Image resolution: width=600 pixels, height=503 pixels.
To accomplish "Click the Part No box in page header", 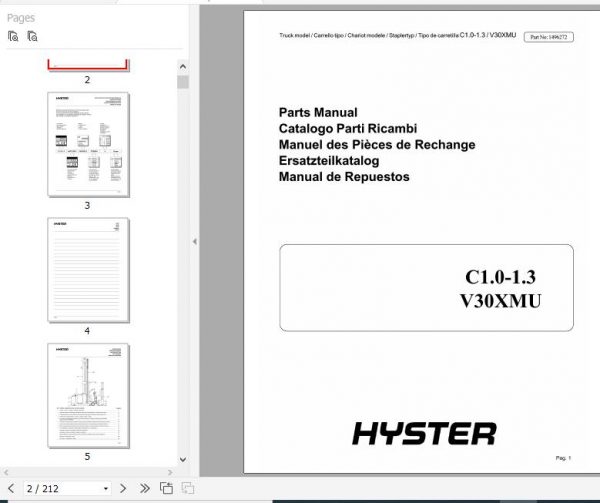I will [549, 37].
